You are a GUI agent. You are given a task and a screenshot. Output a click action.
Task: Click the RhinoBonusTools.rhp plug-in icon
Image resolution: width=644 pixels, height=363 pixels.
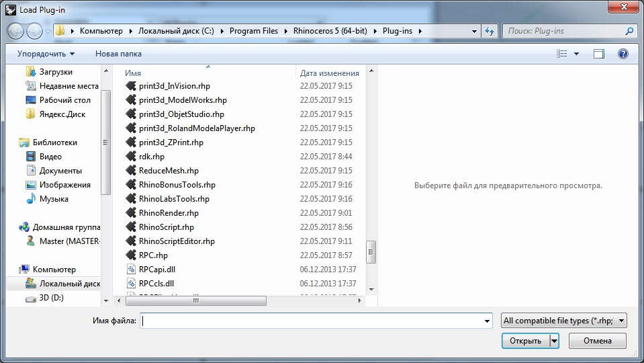pyautogui.click(x=130, y=185)
